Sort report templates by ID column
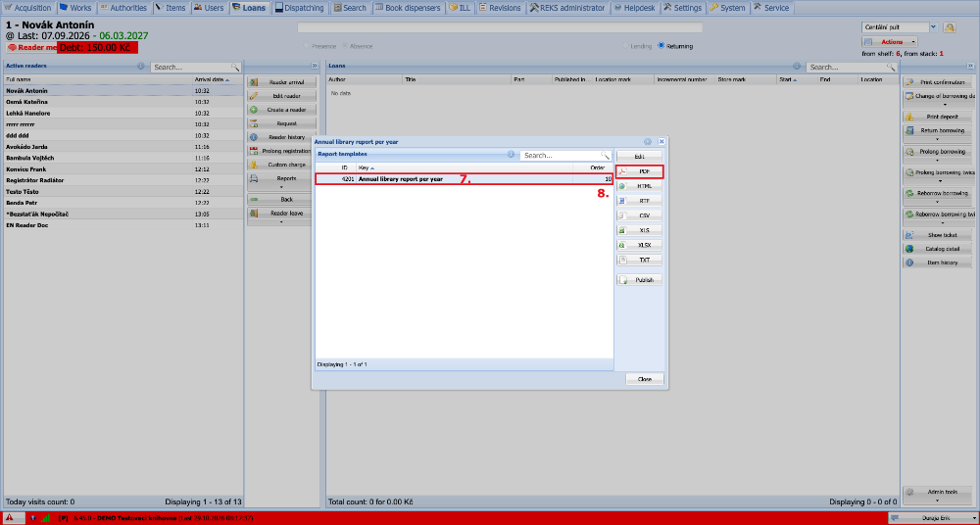The image size is (980, 525). (x=335, y=168)
